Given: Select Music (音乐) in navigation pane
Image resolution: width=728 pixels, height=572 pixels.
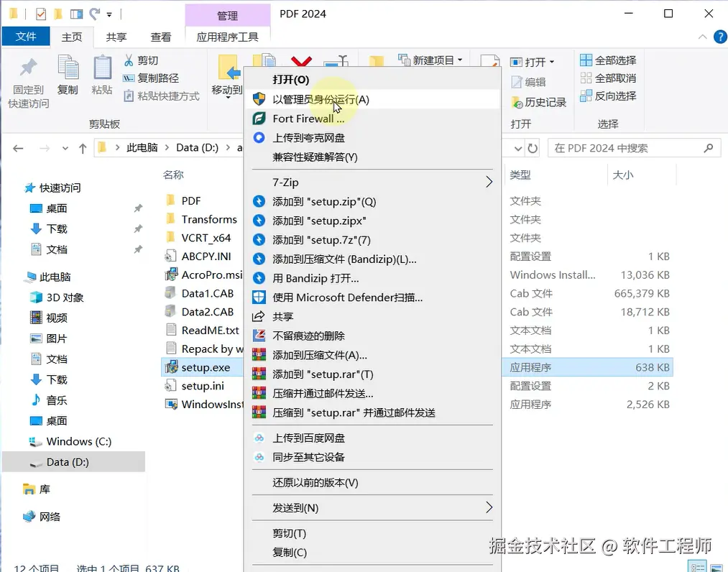Looking at the screenshot, I should [49, 400].
